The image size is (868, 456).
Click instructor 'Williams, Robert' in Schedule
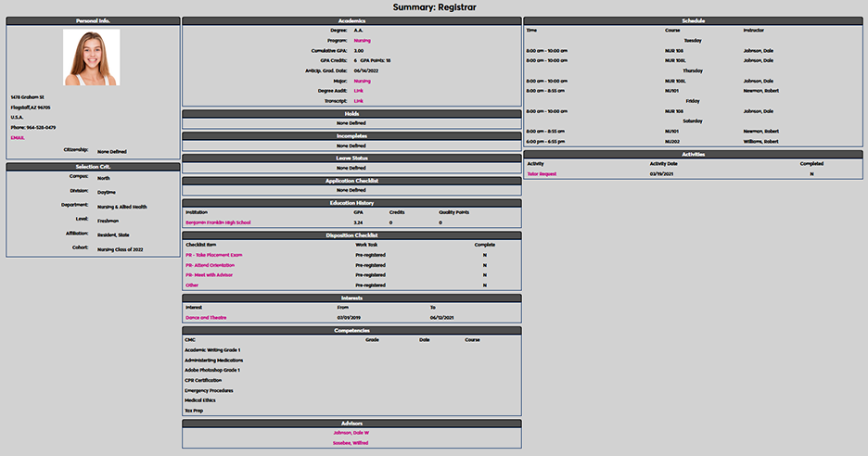pyautogui.click(x=760, y=142)
